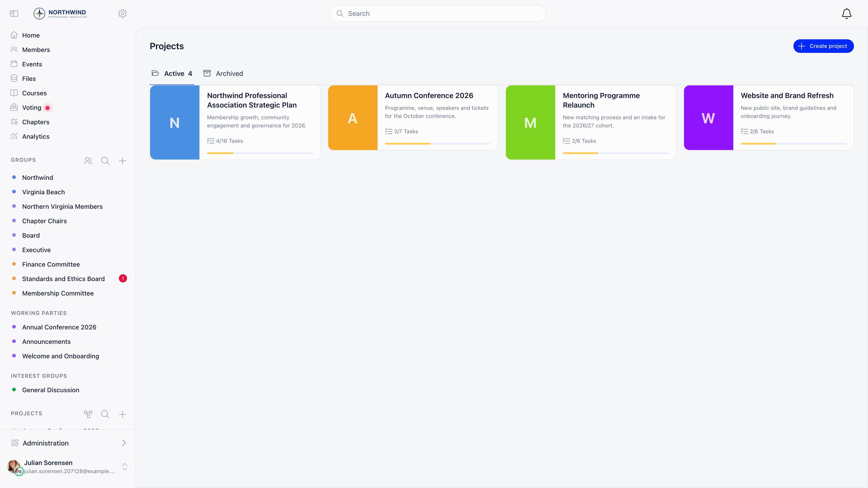Click the Members people icon

[14, 49]
